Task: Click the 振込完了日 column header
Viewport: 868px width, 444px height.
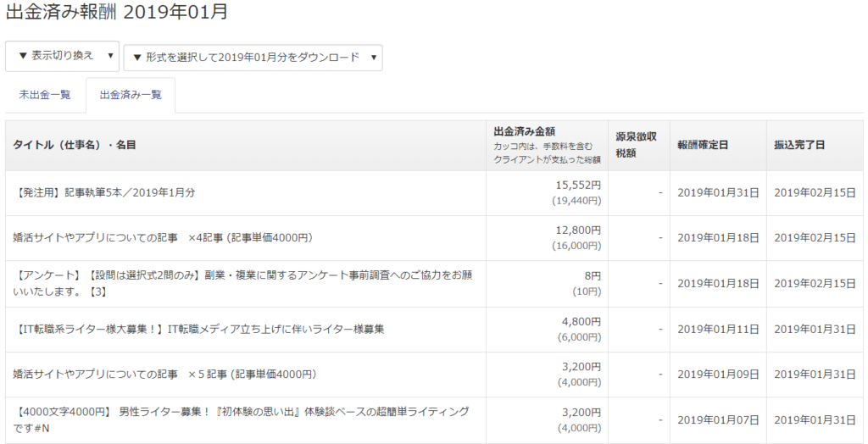Action: [799, 145]
